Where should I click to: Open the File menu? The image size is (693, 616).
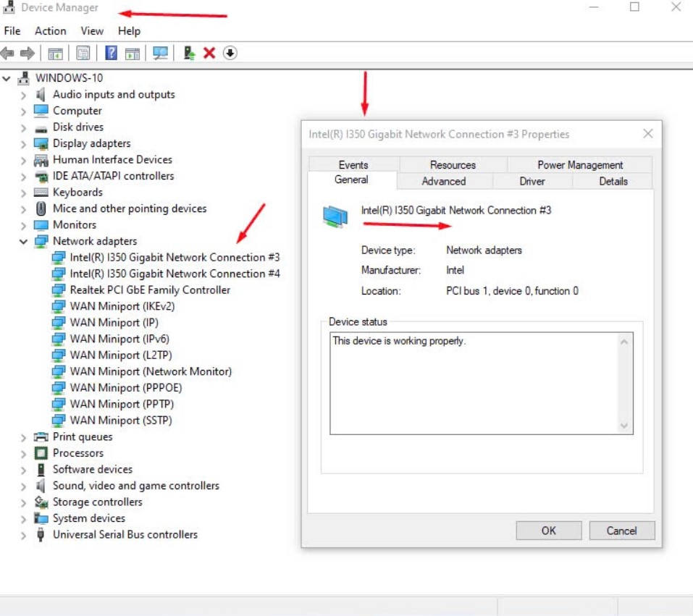(12, 31)
